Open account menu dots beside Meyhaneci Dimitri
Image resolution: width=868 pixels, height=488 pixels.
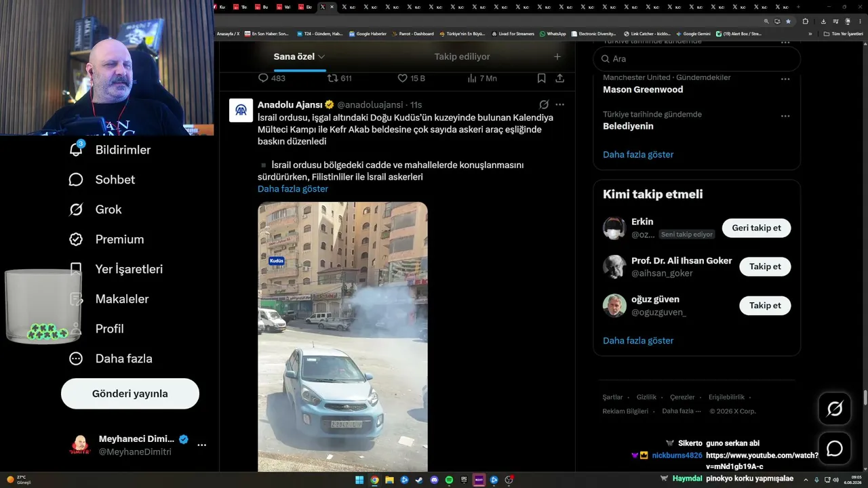point(201,445)
